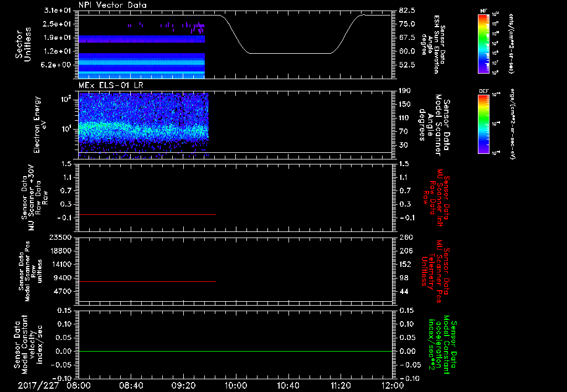Click the 10:40 time axis label
Image resolution: width=567 pixels, height=392 pixels.
[x=288, y=385]
